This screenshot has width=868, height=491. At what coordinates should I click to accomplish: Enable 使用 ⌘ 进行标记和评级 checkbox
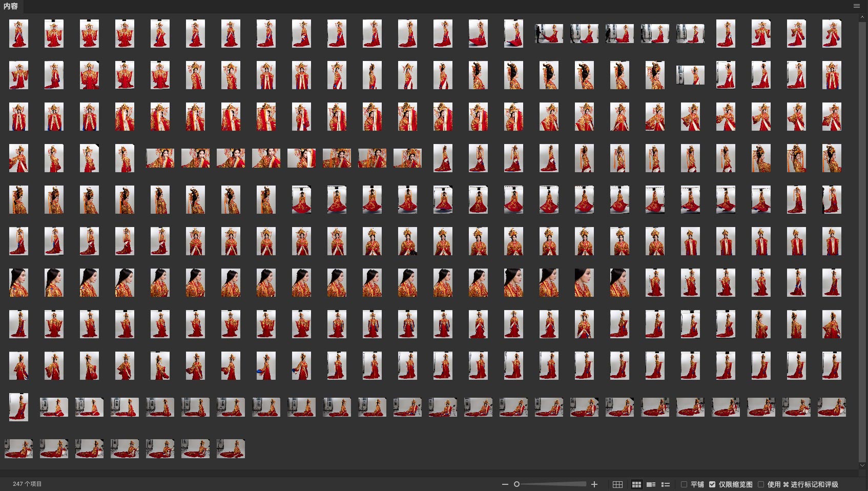[761, 484]
